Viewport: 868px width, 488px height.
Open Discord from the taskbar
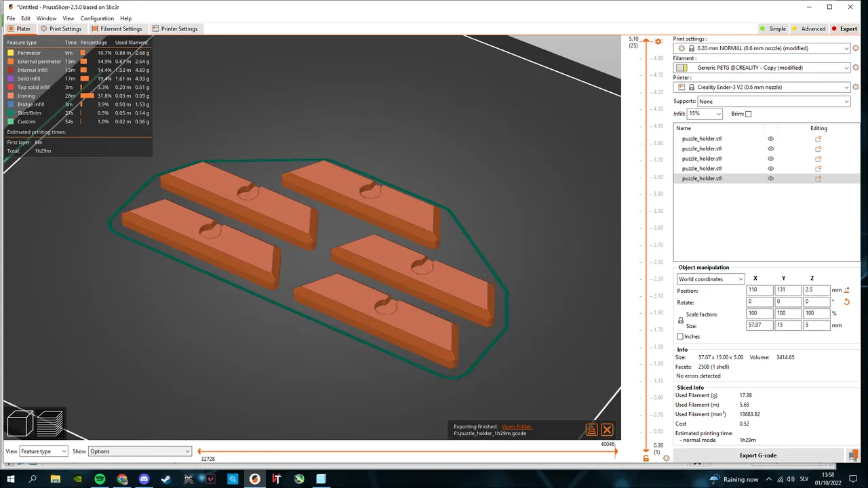[x=144, y=479]
